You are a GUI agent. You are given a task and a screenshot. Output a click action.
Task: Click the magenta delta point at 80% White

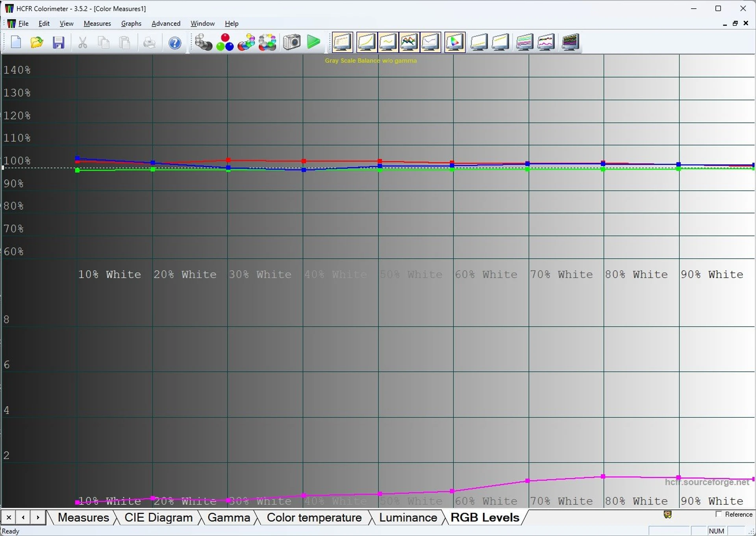tap(603, 476)
